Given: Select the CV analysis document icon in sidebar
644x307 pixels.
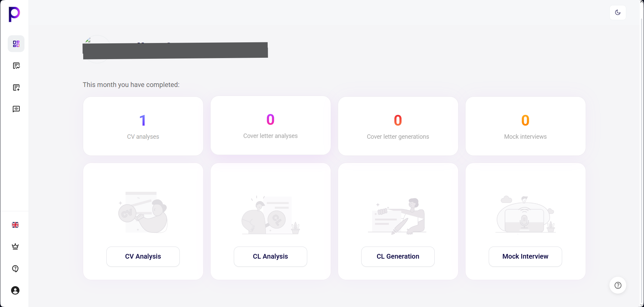Looking at the screenshot, I should click(16, 65).
